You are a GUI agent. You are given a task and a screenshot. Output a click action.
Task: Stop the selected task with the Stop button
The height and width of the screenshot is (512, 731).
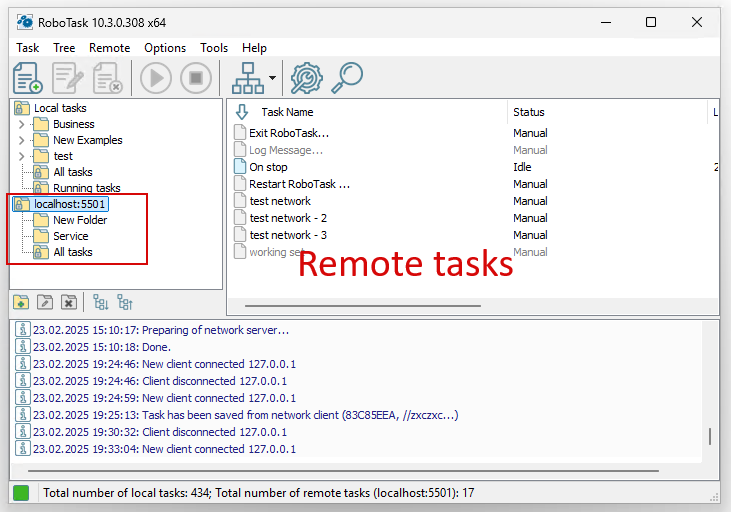(x=196, y=78)
